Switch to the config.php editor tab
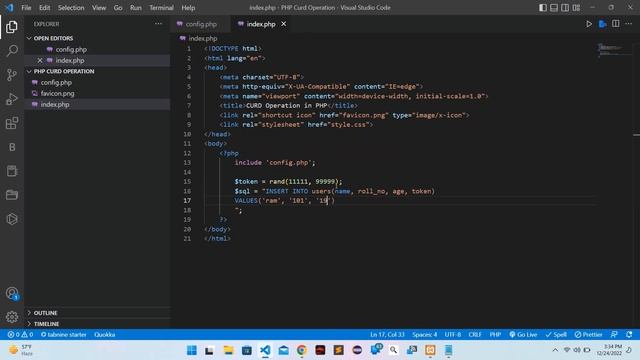 pyautogui.click(x=201, y=24)
